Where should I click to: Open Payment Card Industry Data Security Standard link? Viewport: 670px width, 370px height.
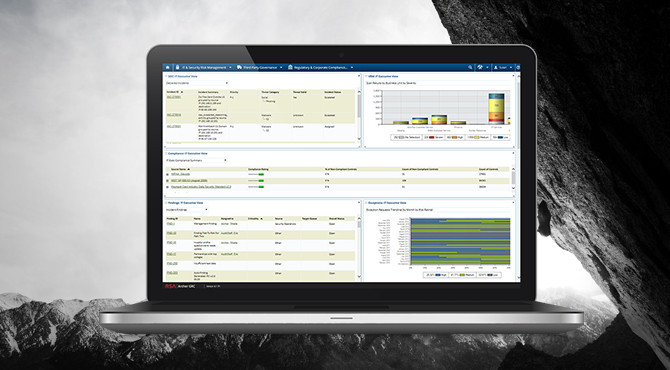pyautogui.click(x=201, y=187)
